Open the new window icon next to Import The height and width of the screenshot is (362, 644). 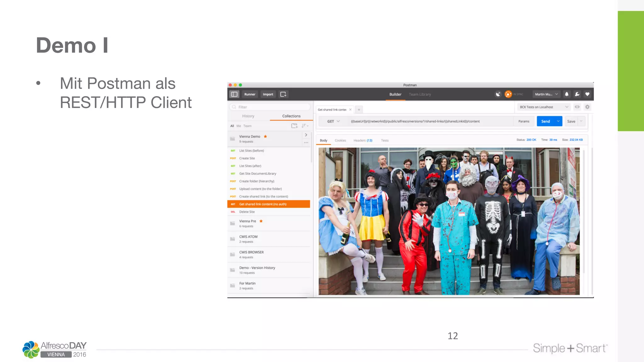point(283,94)
